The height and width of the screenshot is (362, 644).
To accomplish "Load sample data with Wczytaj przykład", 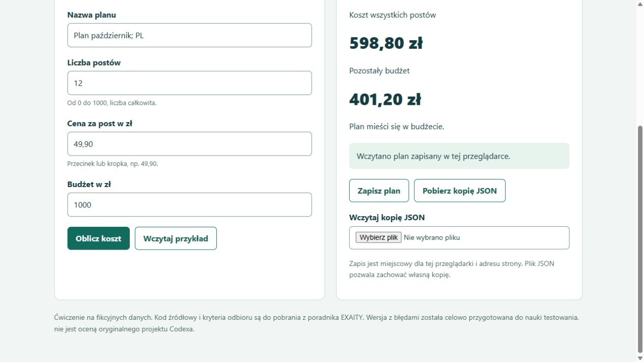I will 176,238.
